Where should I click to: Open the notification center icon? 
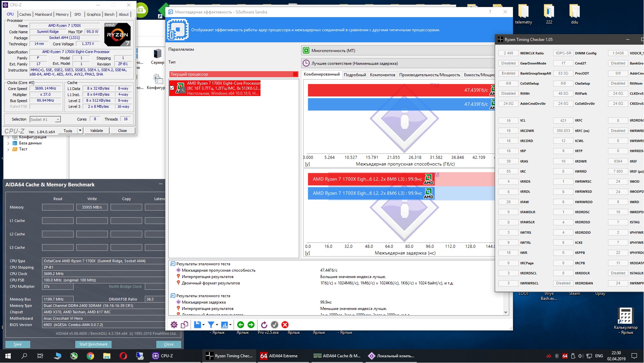pos(634,356)
